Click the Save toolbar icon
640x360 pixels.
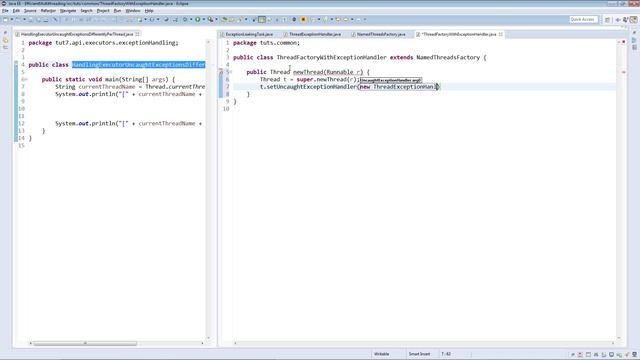coord(31,19)
